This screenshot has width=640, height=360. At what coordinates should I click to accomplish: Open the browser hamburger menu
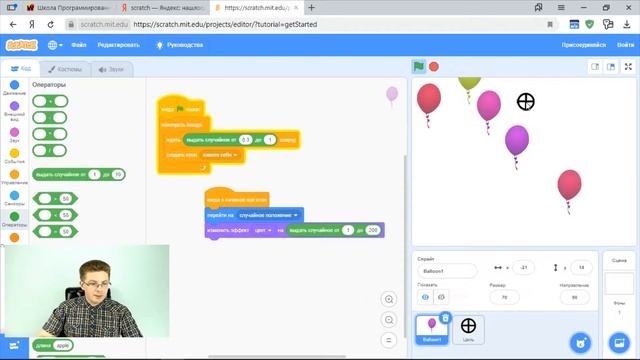coord(561,7)
